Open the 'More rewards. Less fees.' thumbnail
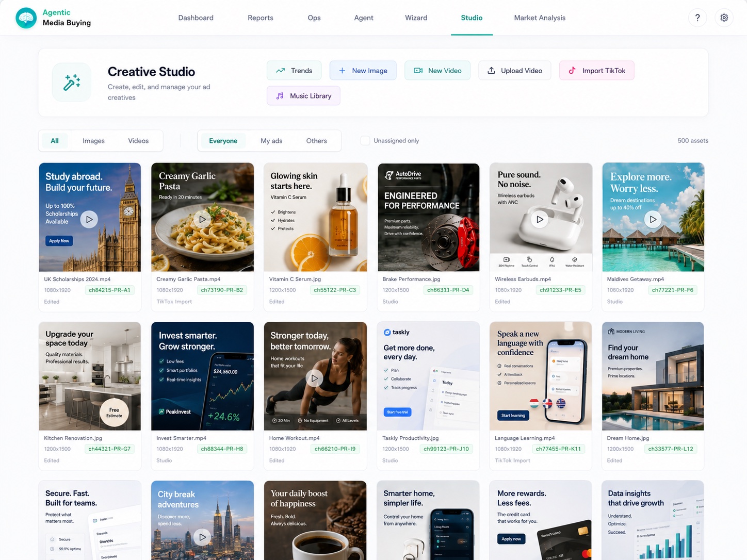747x560 pixels. click(541, 520)
